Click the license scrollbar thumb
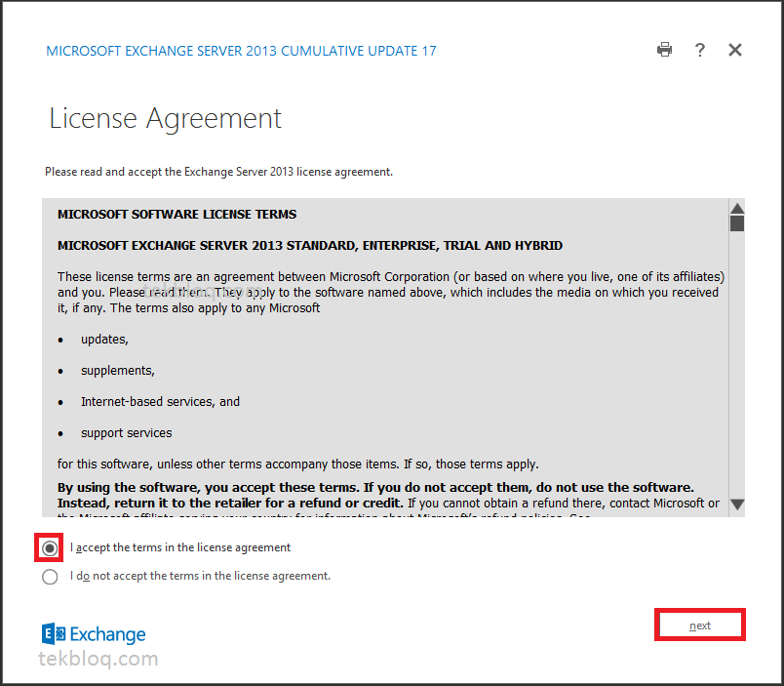The height and width of the screenshot is (686, 784). click(x=737, y=223)
